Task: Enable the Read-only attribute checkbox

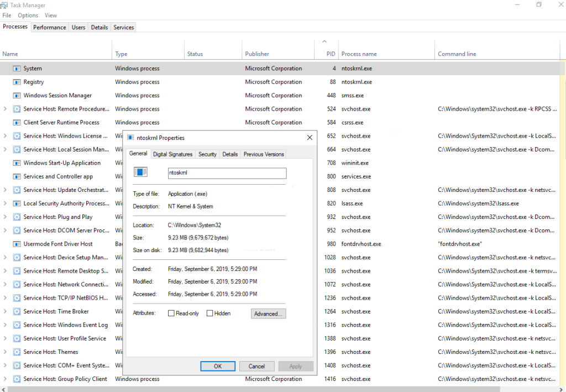Action: [171, 313]
